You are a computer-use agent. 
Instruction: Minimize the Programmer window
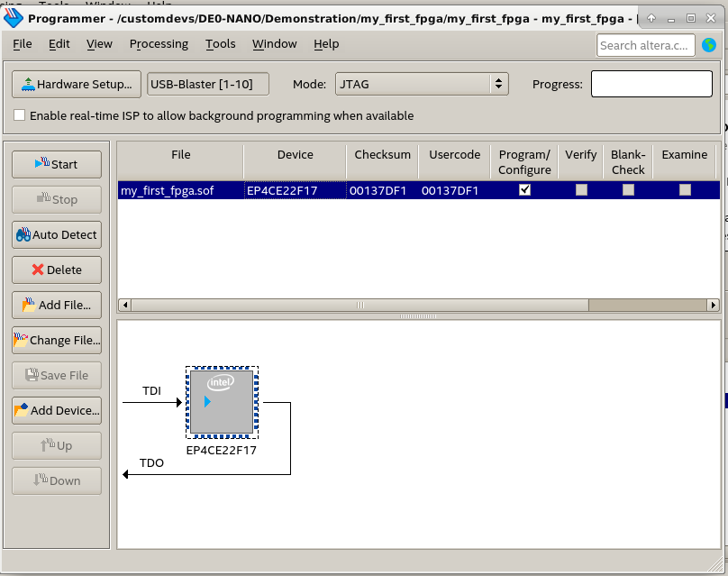pyautogui.click(x=671, y=19)
